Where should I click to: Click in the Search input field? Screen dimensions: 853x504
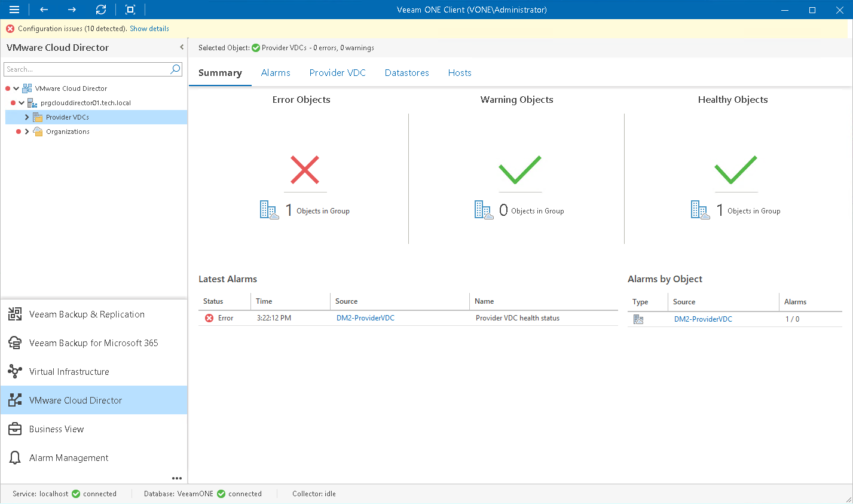[87, 69]
